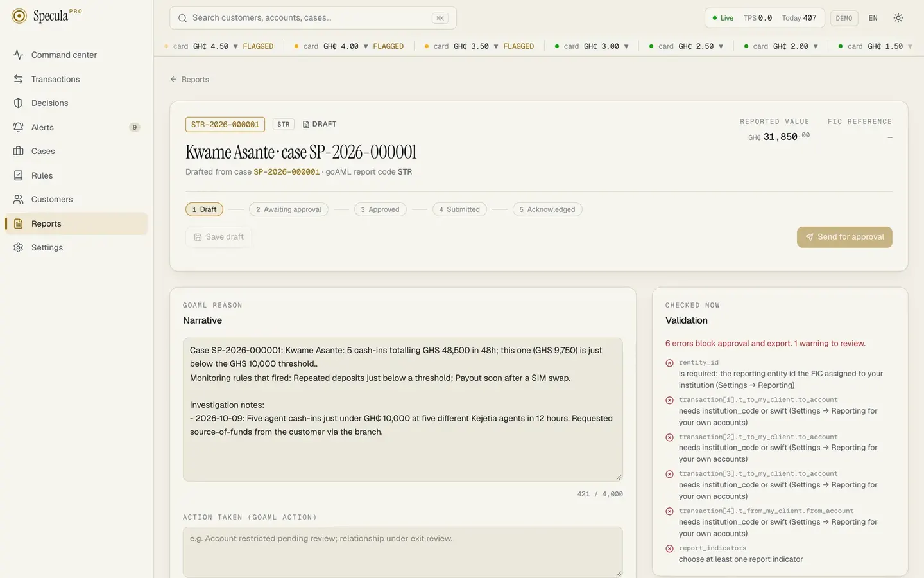924x578 pixels.
Task: Click the Reports document icon
Action: coord(18,223)
